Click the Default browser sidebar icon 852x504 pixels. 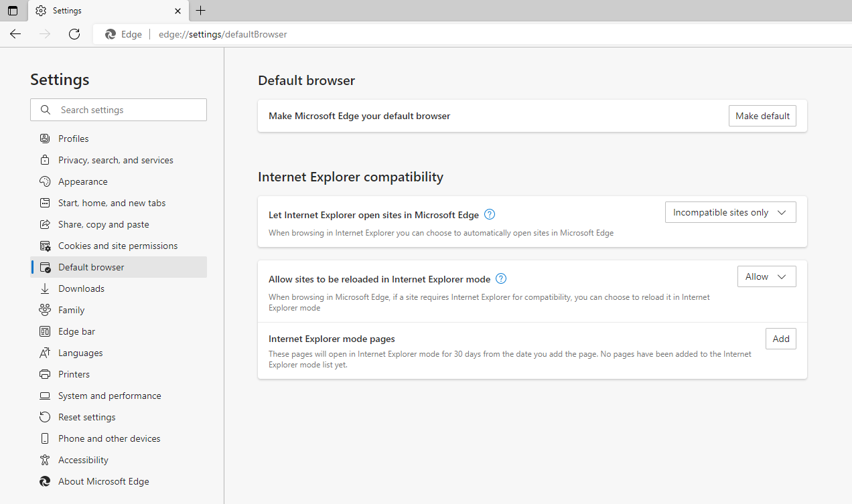45,267
